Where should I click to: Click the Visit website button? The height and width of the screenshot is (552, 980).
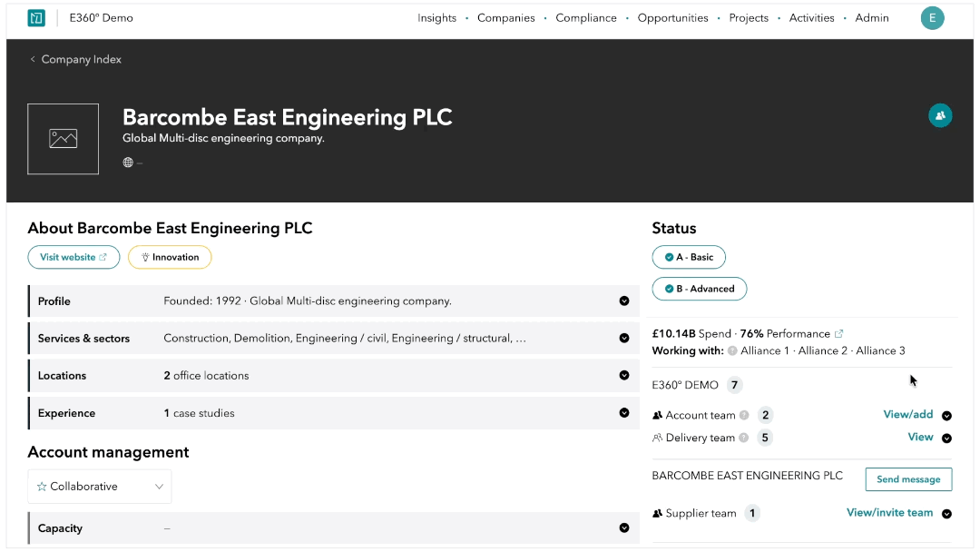[73, 257]
